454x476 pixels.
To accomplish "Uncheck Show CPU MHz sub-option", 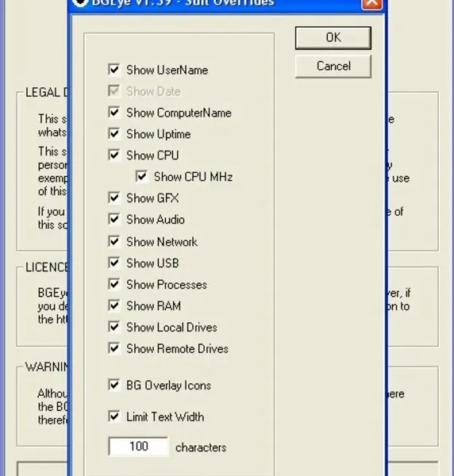I will (x=141, y=177).
